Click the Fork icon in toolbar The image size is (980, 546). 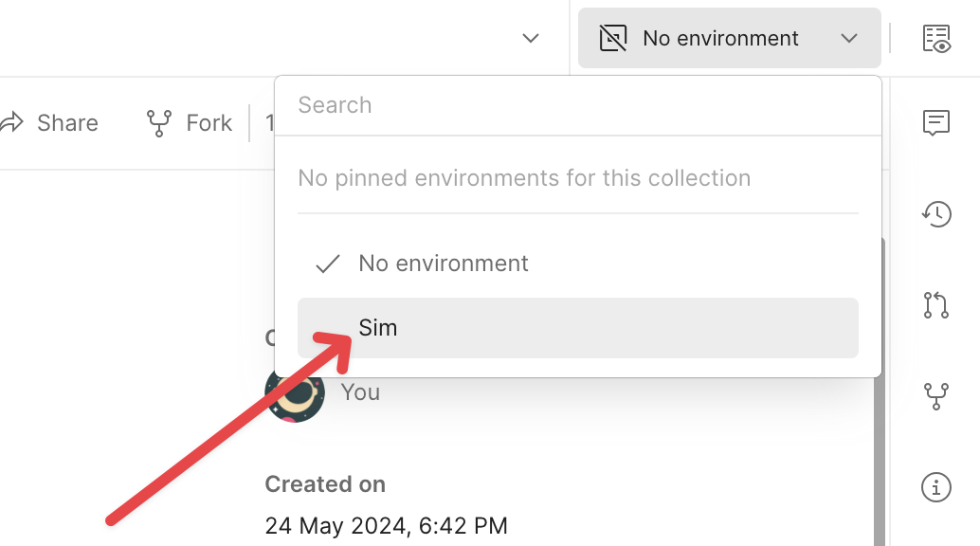point(158,123)
